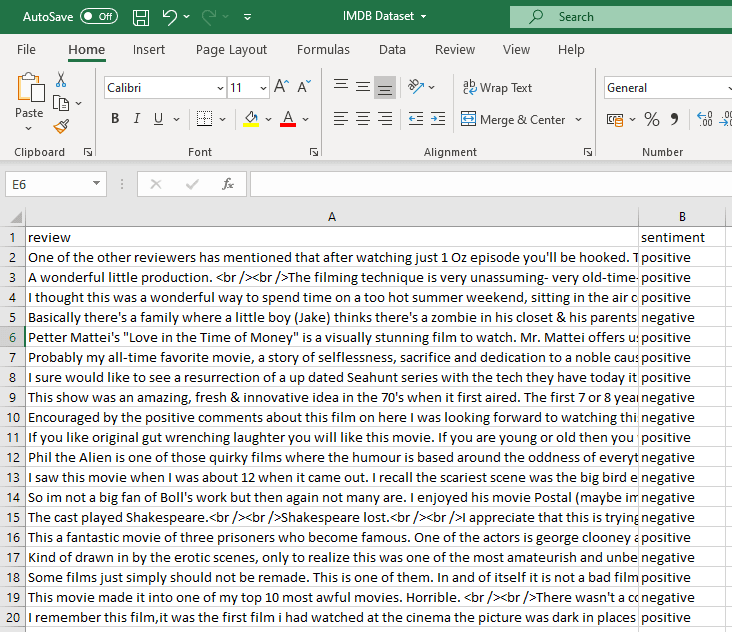Screen dimensions: 732x632
Task: Select the Format Painter brush
Action: click(x=61, y=126)
